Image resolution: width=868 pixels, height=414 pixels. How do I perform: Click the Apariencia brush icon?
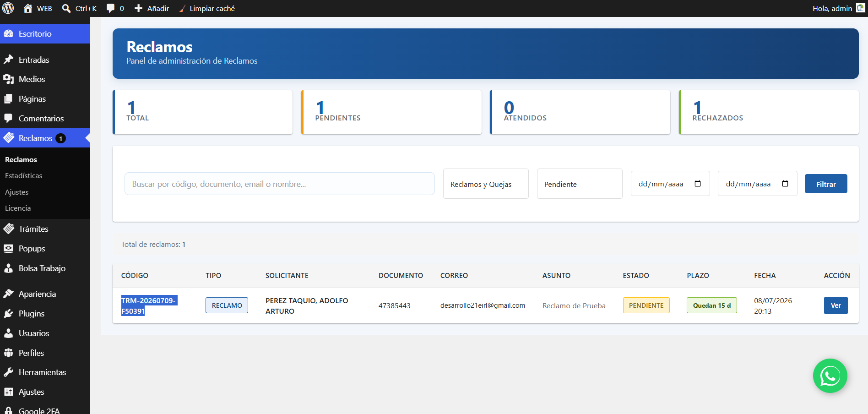pyautogui.click(x=9, y=294)
